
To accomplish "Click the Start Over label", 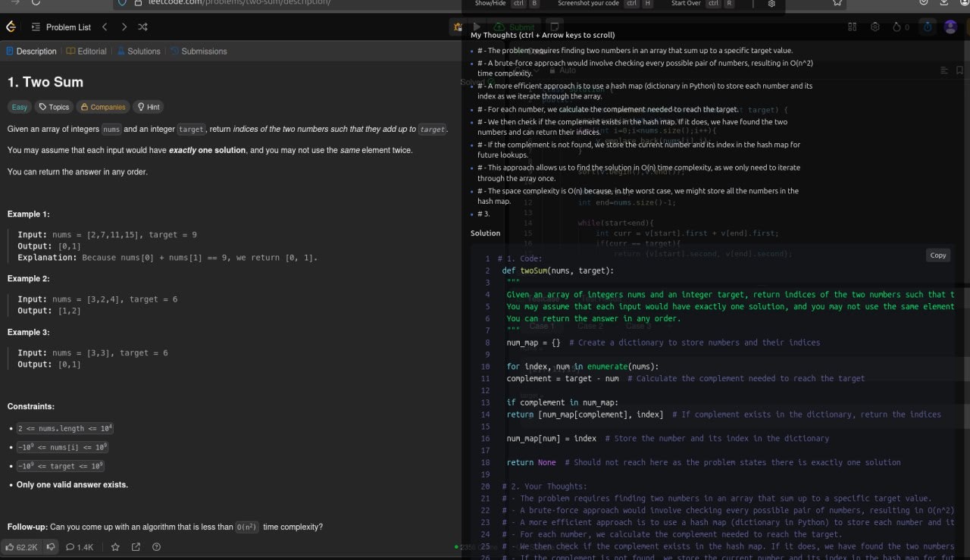I will pyautogui.click(x=686, y=4).
